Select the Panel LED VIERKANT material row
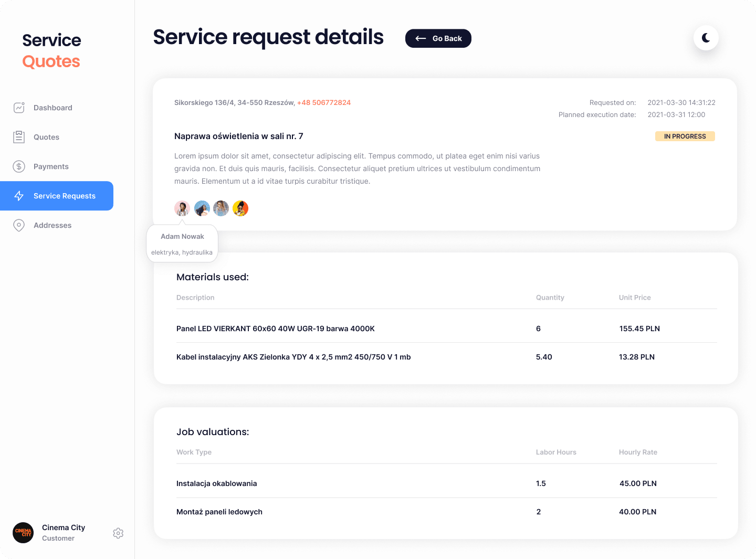Image resolution: width=756 pixels, height=559 pixels. coord(275,329)
